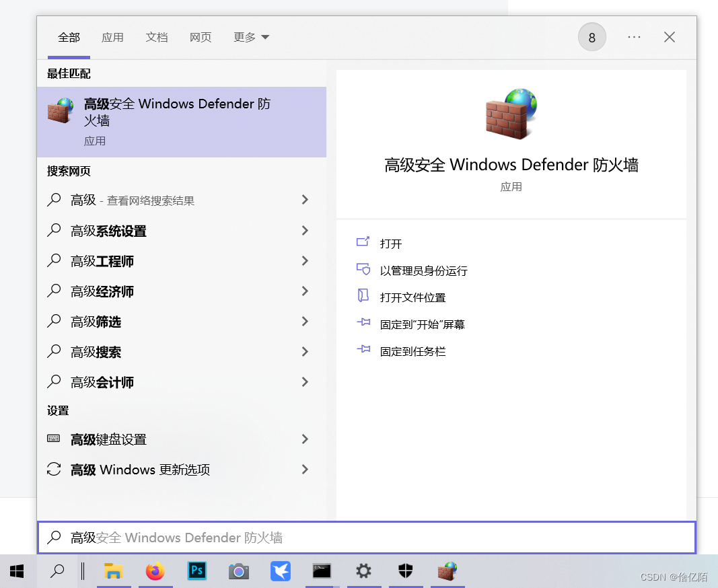
Task: Click 打开 to open the firewall app
Action: (390, 244)
